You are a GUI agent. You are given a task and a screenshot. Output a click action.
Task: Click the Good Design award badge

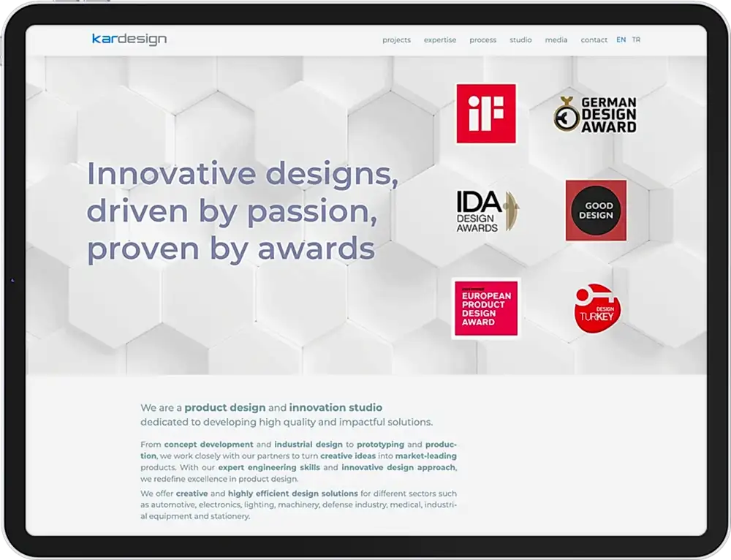(x=596, y=211)
